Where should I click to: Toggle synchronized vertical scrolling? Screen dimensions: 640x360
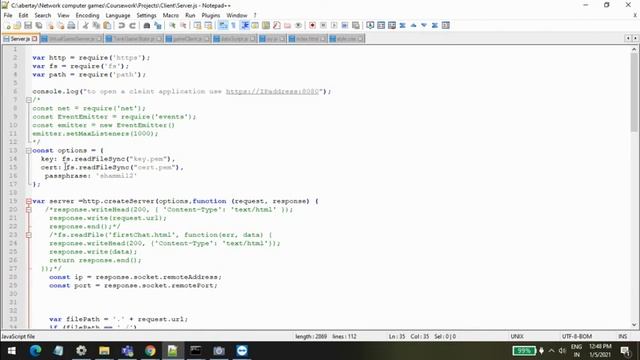point(198,26)
